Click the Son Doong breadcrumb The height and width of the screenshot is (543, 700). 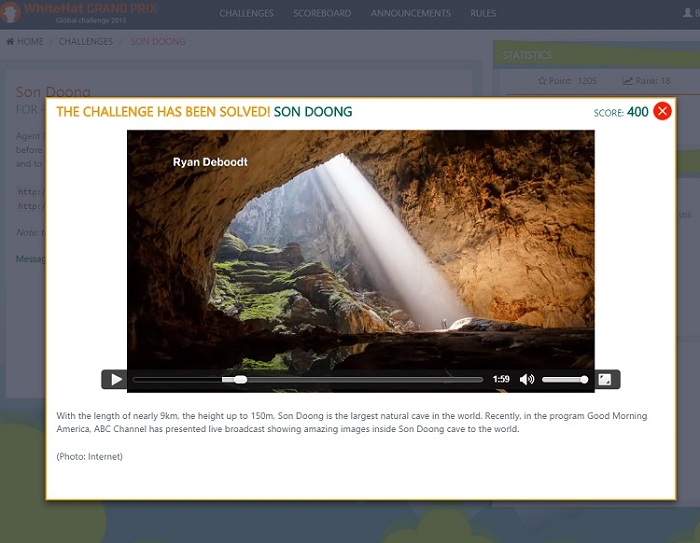click(x=158, y=42)
